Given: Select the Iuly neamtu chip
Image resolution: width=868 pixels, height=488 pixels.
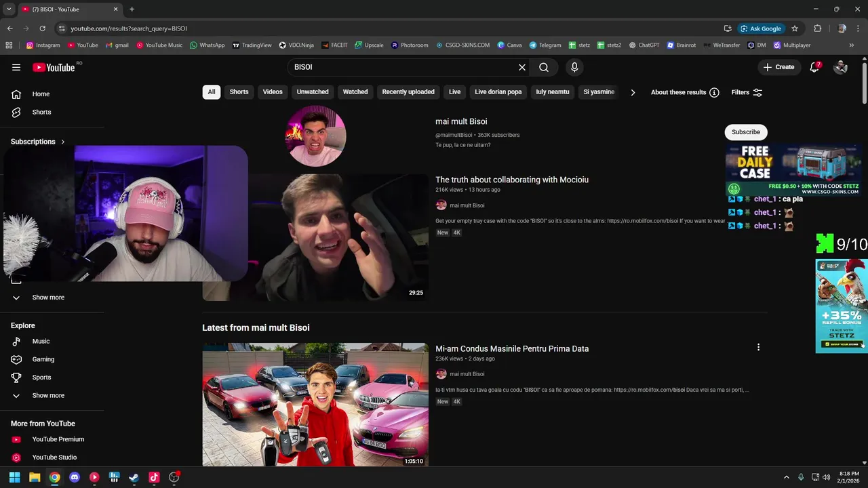Looking at the screenshot, I should [553, 92].
